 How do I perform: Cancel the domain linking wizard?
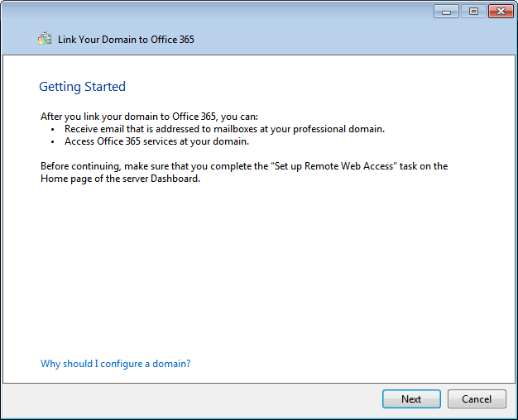tap(476, 399)
